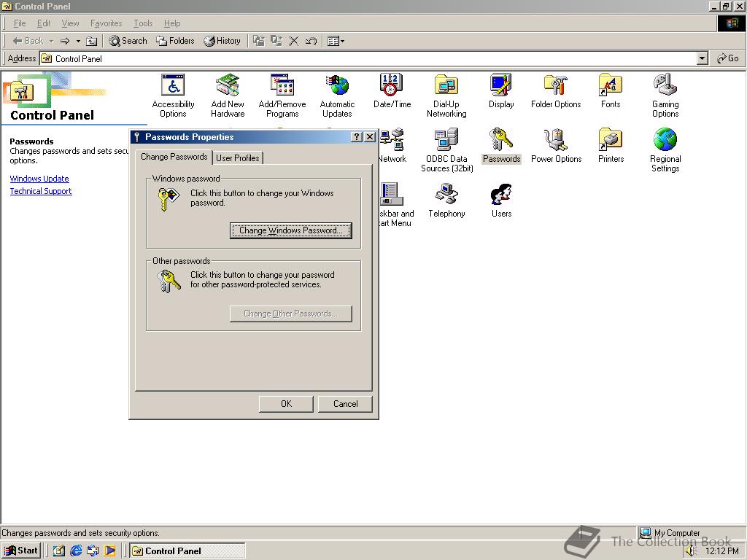Open the Network icon
The height and width of the screenshot is (560, 747).
click(x=392, y=145)
